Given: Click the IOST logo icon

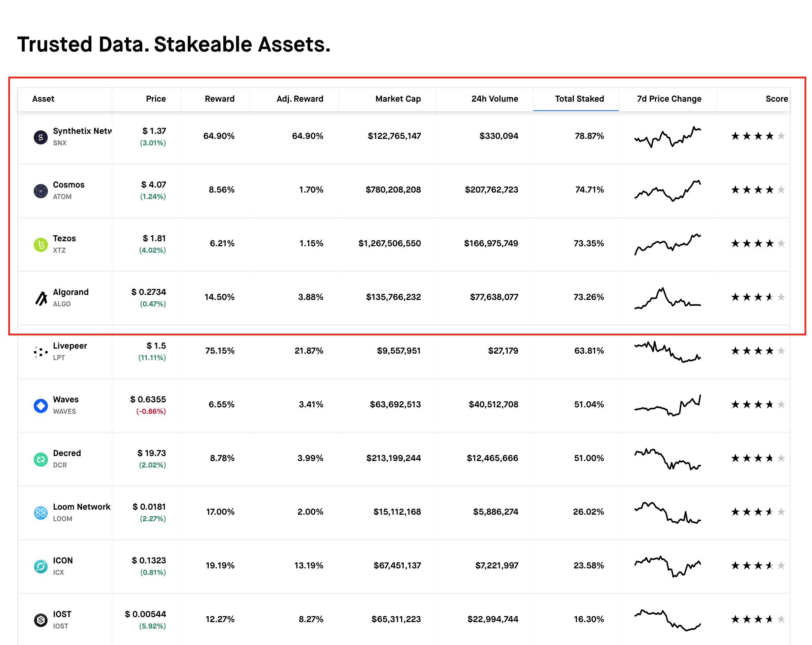Looking at the screenshot, I should coord(41,621).
